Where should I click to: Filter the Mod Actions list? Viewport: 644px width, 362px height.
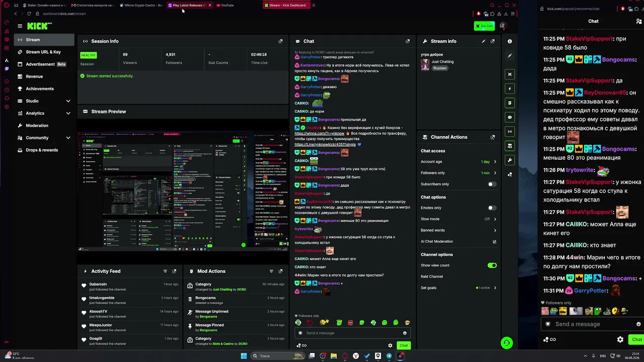click(x=271, y=271)
